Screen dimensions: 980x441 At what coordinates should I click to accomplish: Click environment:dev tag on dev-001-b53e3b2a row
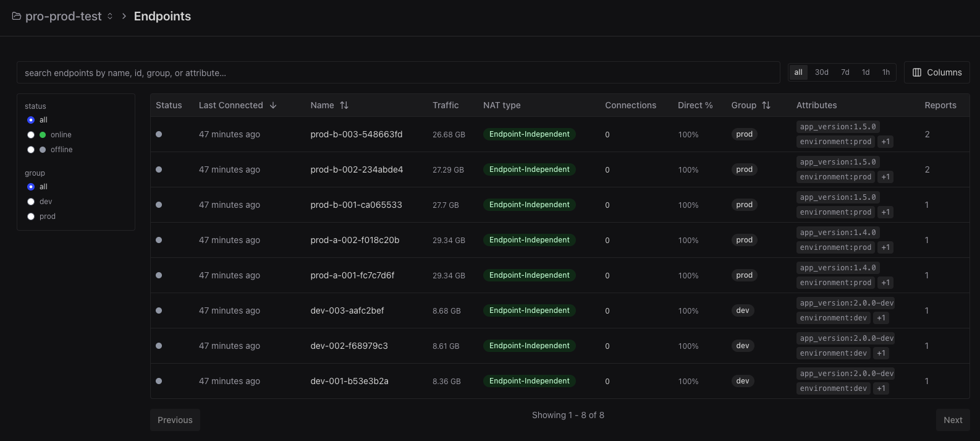coord(834,388)
